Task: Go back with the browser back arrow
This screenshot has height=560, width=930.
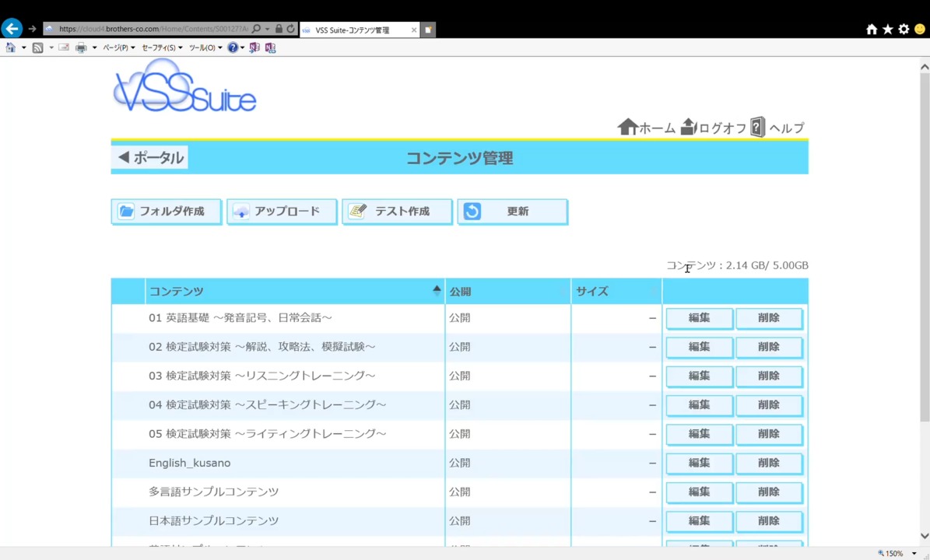Action: pyautogui.click(x=12, y=28)
